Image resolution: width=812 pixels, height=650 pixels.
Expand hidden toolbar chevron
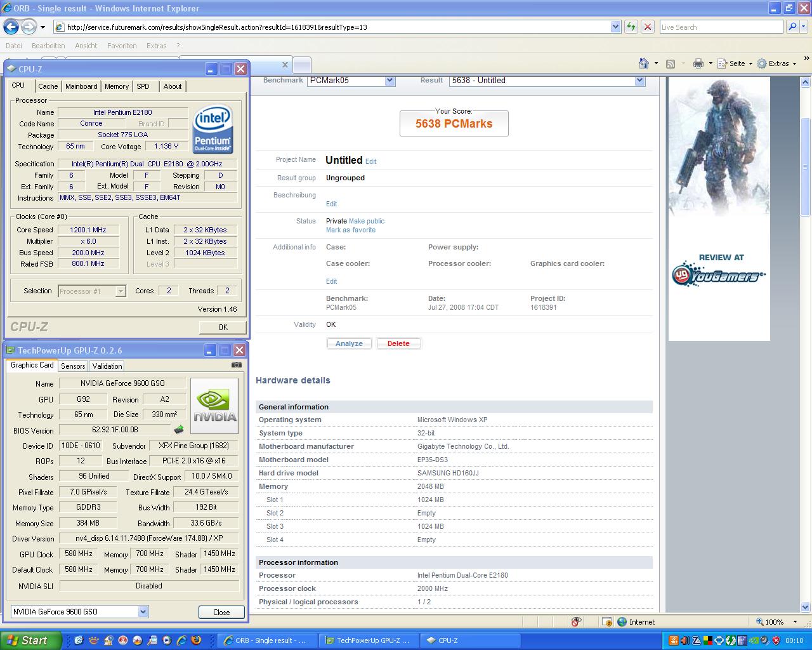[x=806, y=58]
